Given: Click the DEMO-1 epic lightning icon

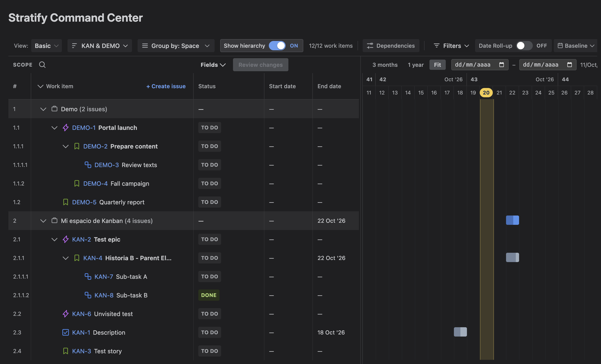Looking at the screenshot, I should 65,128.
